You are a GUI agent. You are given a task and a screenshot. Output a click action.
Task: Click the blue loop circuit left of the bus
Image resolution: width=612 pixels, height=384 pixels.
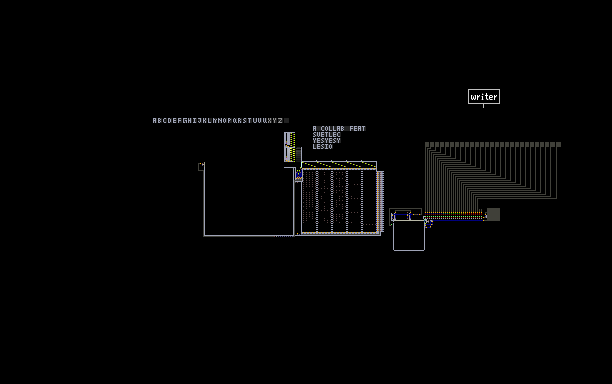coord(401,216)
